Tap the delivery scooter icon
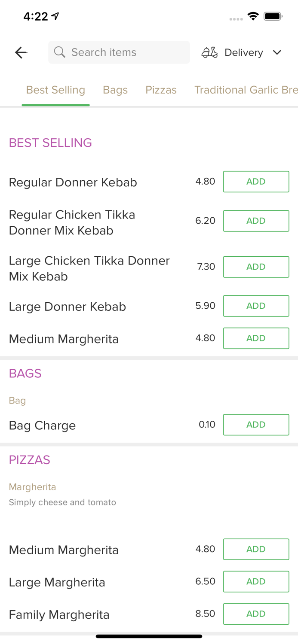This screenshot has width=298, height=644. click(209, 52)
